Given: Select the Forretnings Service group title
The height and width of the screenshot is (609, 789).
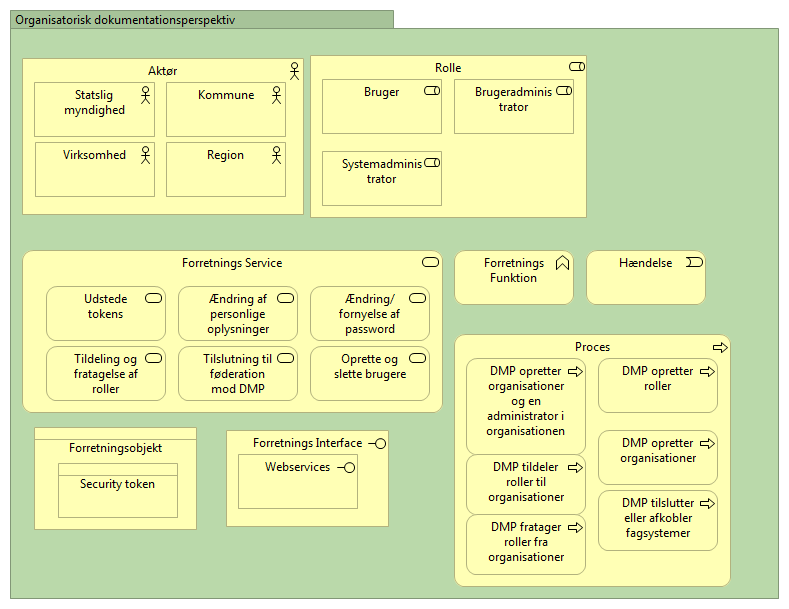Looking at the screenshot, I should [232, 263].
